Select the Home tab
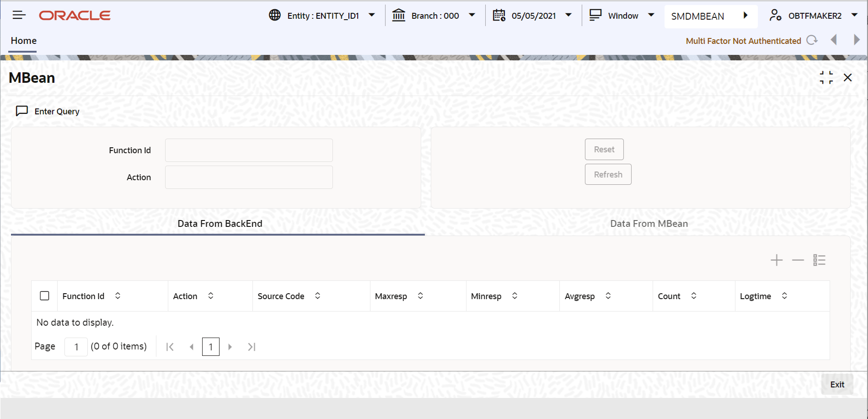Image resolution: width=868 pixels, height=419 pixels. (23, 40)
